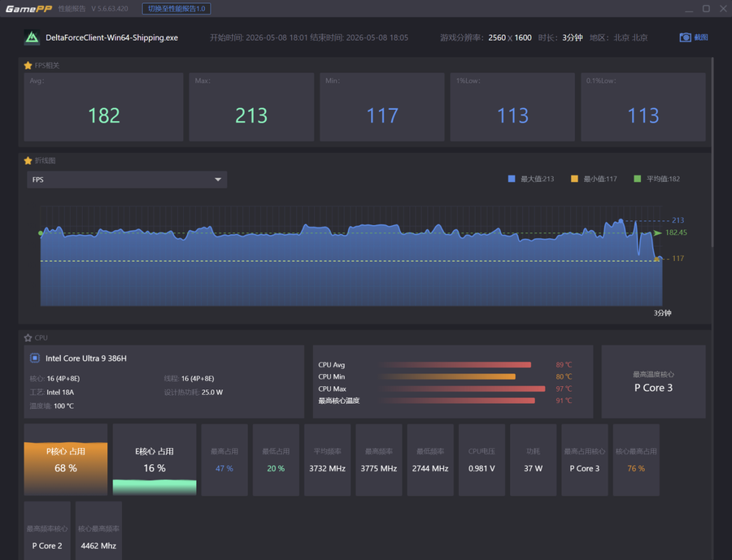732x560 pixels.
Task: Click the green average value legend swatch
Action: (x=637, y=179)
